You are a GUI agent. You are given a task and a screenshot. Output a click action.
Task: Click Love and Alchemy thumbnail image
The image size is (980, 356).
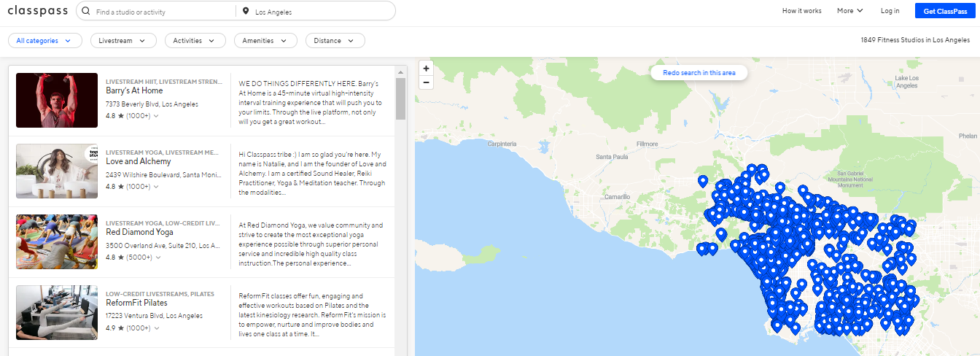[x=57, y=171]
